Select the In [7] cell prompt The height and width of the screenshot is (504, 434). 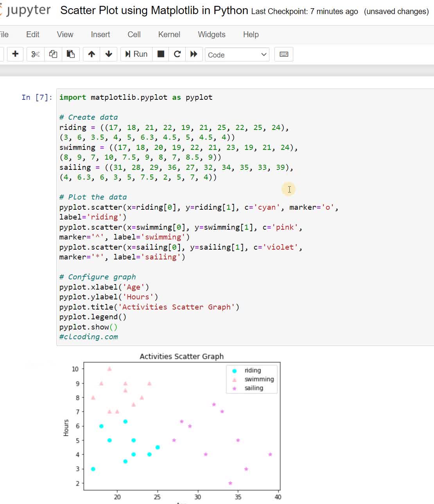[x=37, y=97]
